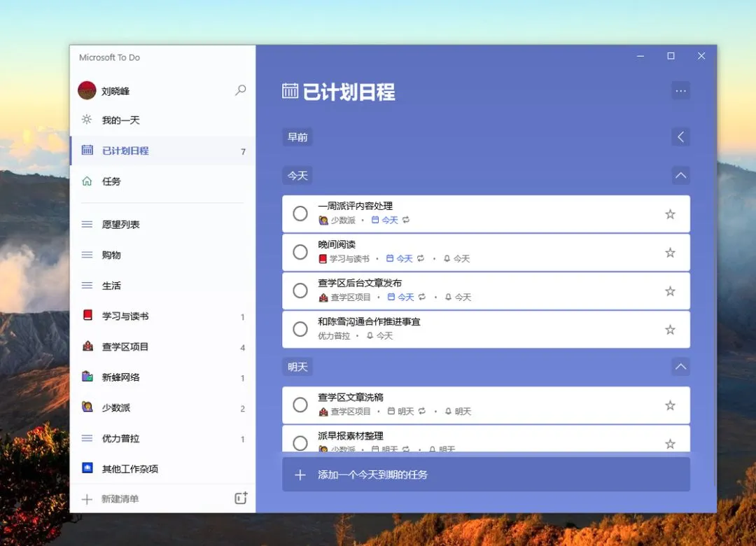This screenshot has width=756, height=546.
Task: Click the list icon beside 购物
Action: (x=87, y=255)
